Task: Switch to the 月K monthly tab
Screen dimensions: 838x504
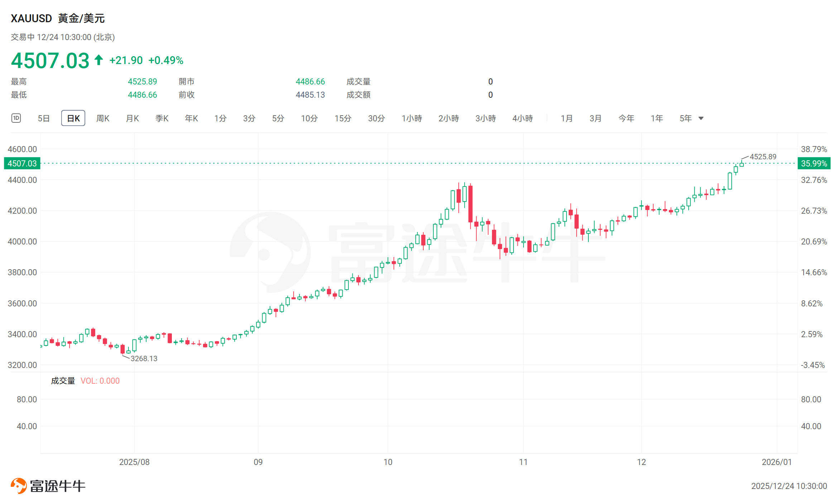Action: (132, 118)
